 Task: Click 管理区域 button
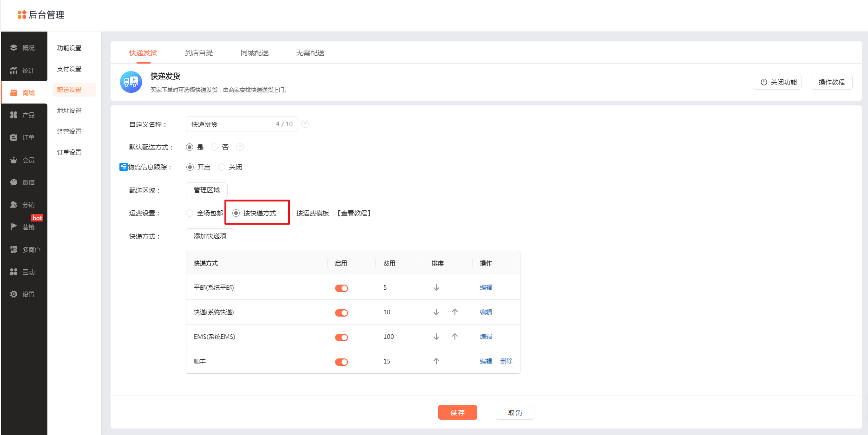tap(207, 190)
